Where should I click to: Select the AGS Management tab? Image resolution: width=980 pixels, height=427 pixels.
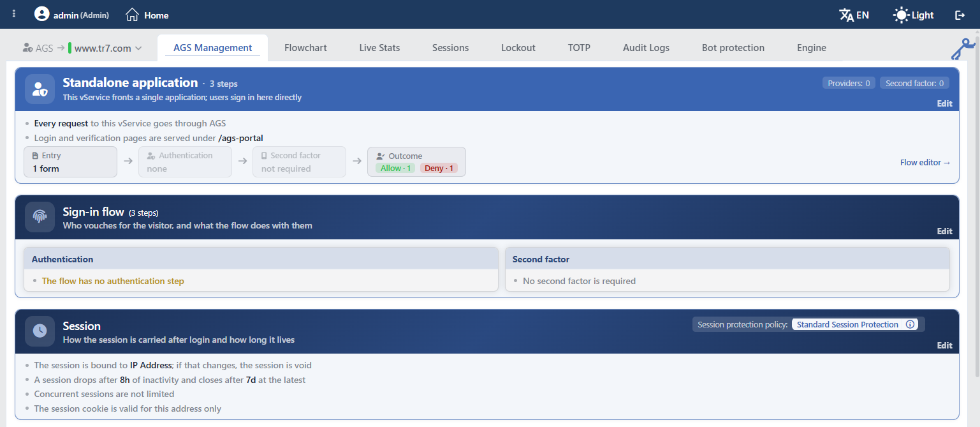pyautogui.click(x=212, y=48)
